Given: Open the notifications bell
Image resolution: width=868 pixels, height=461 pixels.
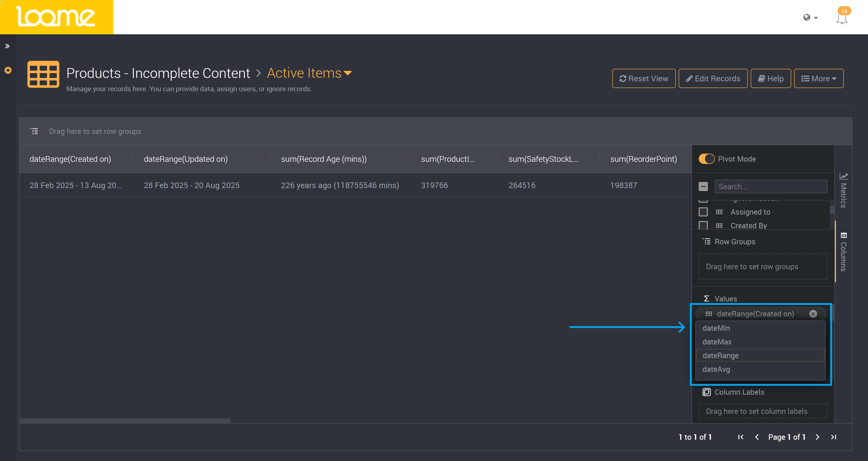Looking at the screenshot, I should [x=842, y=19].
